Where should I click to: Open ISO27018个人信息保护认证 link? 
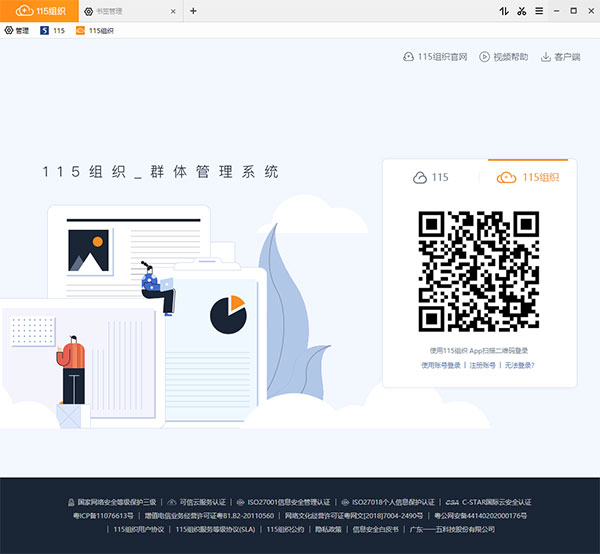click(388, 502)
